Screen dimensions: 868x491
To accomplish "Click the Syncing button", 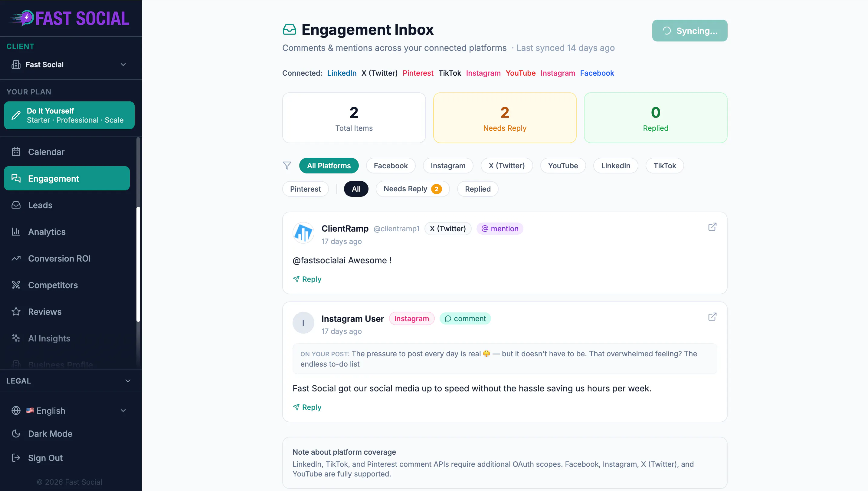I will coord(689,31).
